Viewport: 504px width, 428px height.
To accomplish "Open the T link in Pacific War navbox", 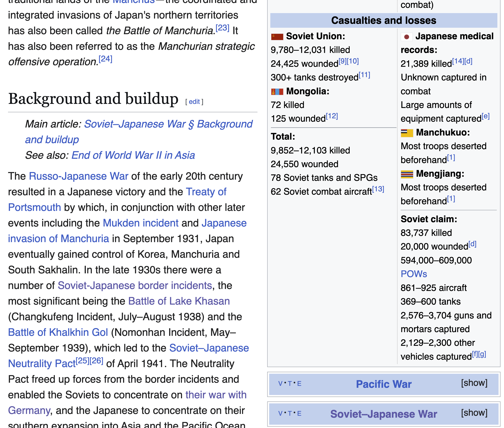I will 290,384.
